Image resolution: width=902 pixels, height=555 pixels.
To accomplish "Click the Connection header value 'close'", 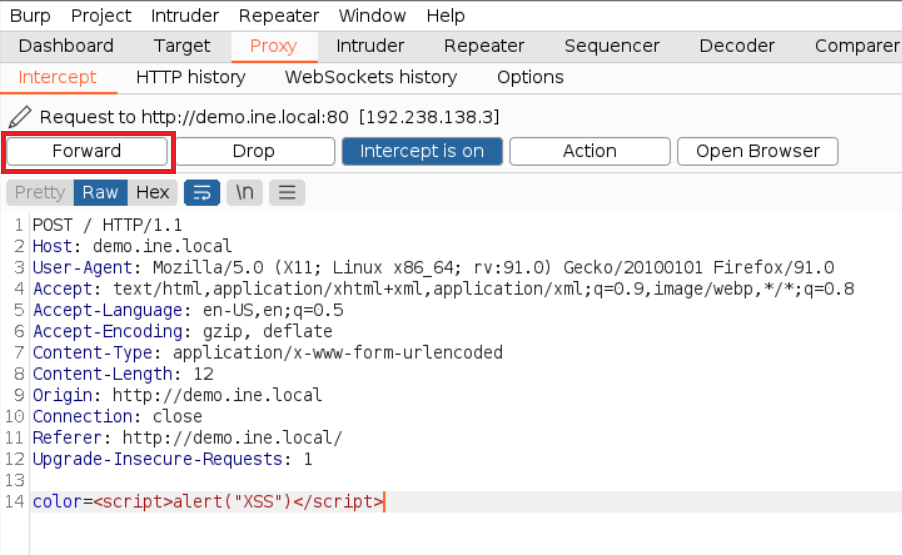I will pyautogui.click(x=177, y=416).
